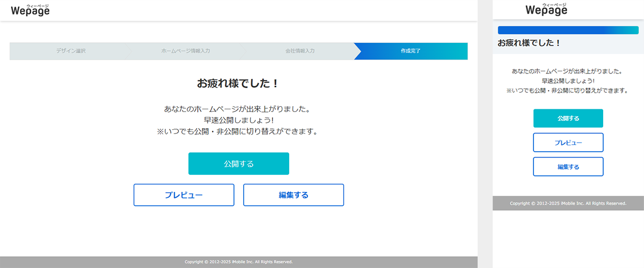Select the active 作成完了 step
The height and width of the screenshot is (268, 644).
point(411,51)
